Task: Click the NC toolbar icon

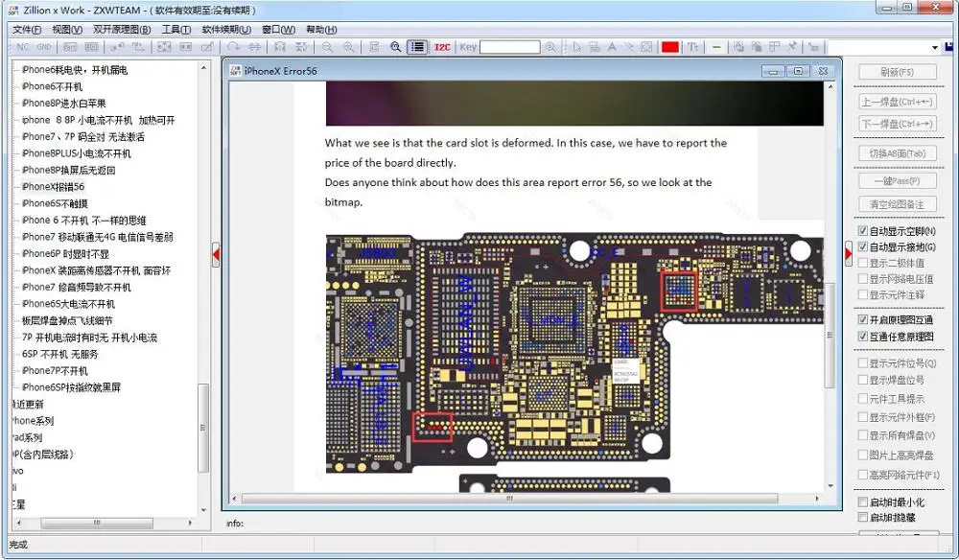Action: 23,47
